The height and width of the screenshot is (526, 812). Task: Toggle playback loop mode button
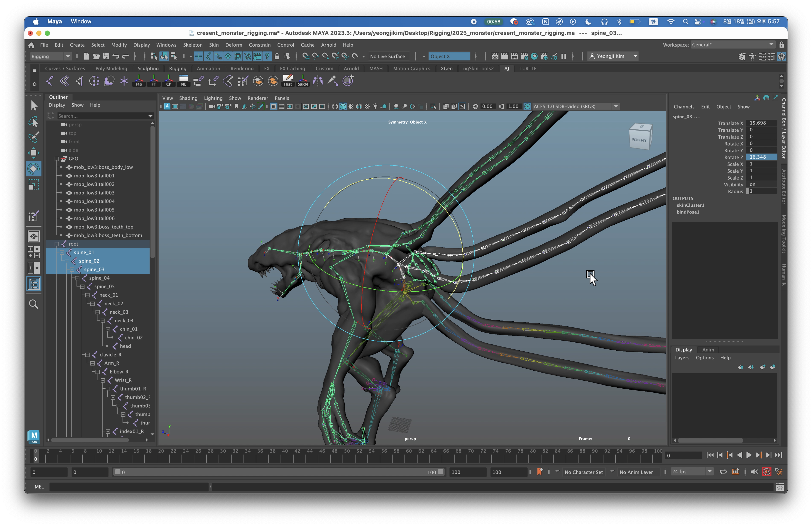coord(723,472)
